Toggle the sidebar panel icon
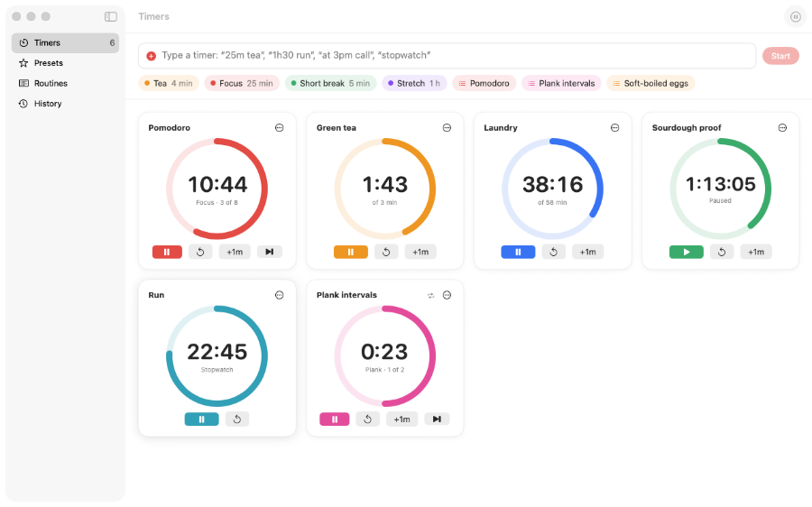This screenshot has width=812, height=507. pos(111,16)
